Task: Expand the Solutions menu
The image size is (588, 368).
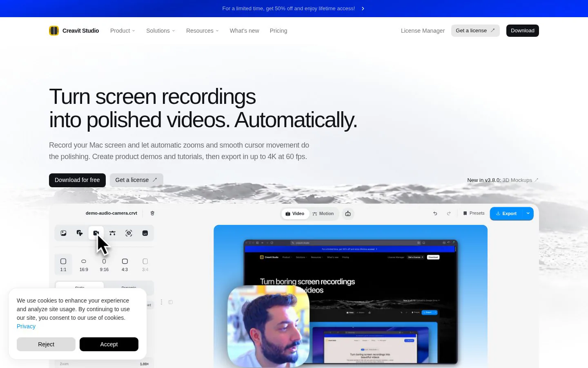Action: [160, 31]
